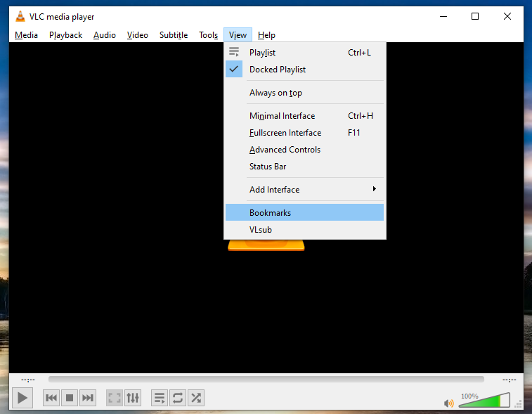532x414 pixels.
Task: Open VLsub from View menu
Action: point(305,229)
